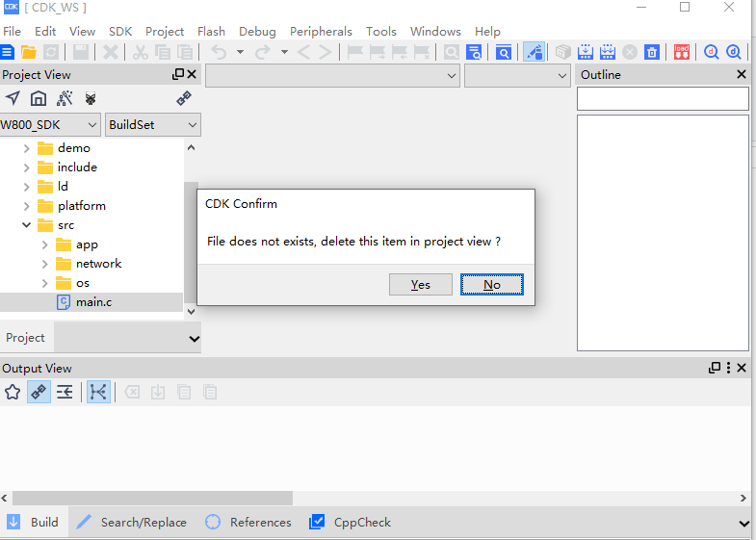Toggle the highlighted pen edit tool icon
Viewport: 756px width, 540px height.
pyautogui.click(x=534, y=52)
